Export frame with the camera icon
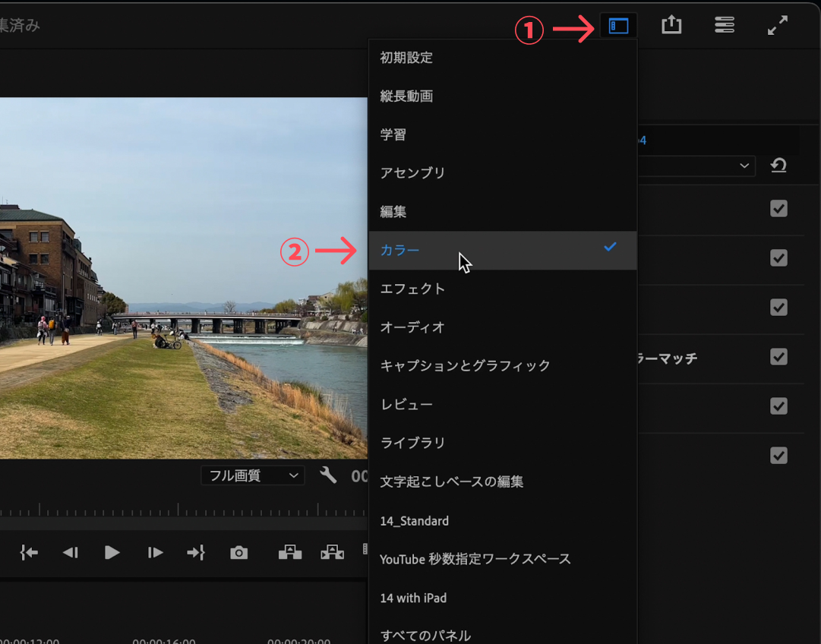 (x=238, y=552)
